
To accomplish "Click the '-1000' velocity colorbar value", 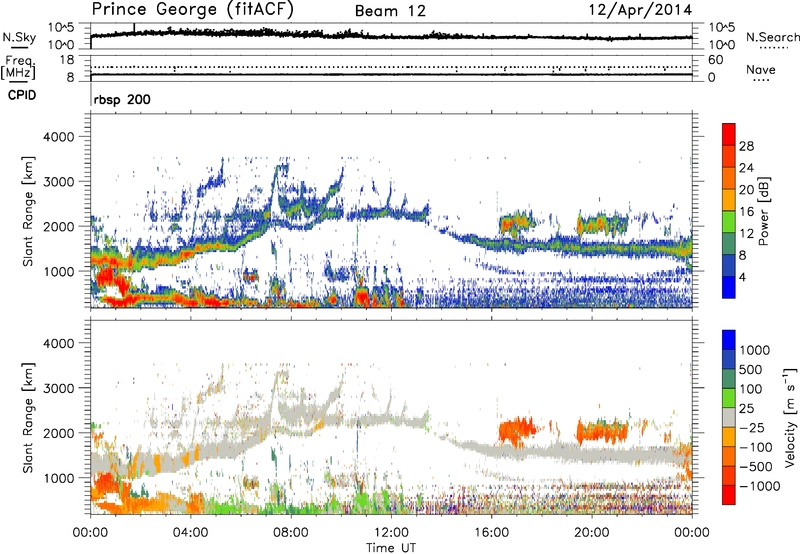I will pyautogui.click(x=760, y=486).
